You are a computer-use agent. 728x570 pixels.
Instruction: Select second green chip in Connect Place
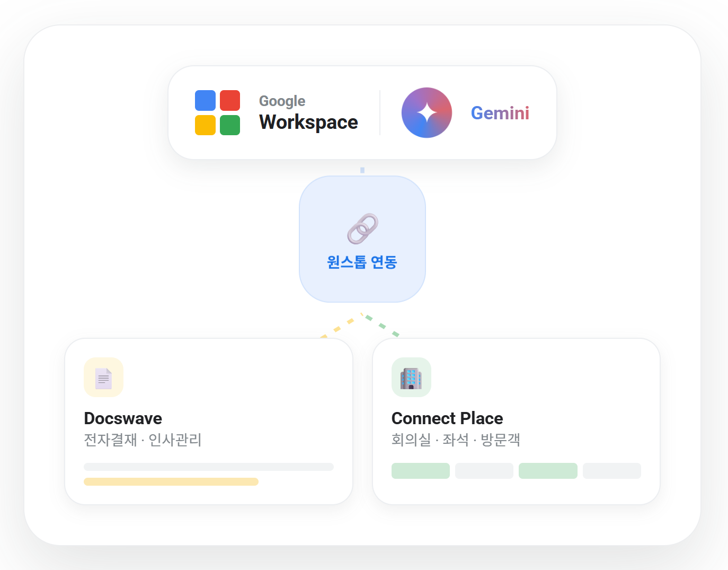pyautogui.click(x=548, y=471)
